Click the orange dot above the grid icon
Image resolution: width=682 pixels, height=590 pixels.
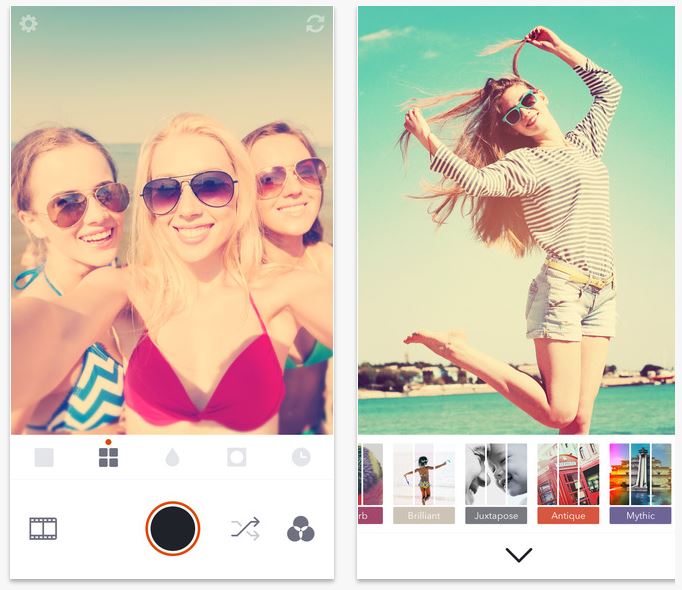click(x=108, y=441)
